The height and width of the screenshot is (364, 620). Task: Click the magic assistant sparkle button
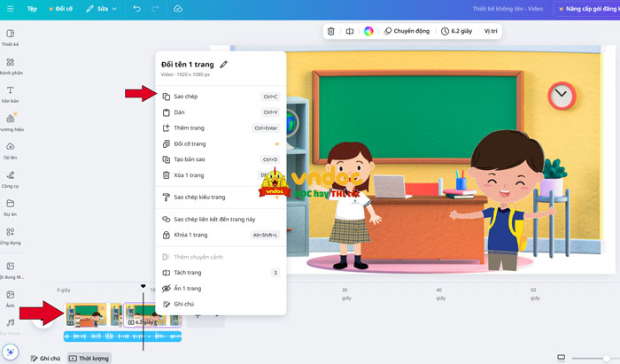[x=11, y=352]
